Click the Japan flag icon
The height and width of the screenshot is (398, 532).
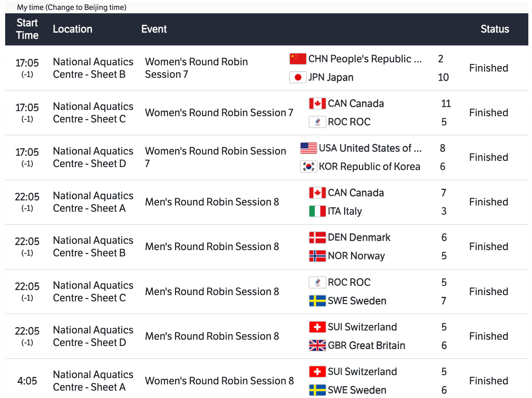[298, 77]
